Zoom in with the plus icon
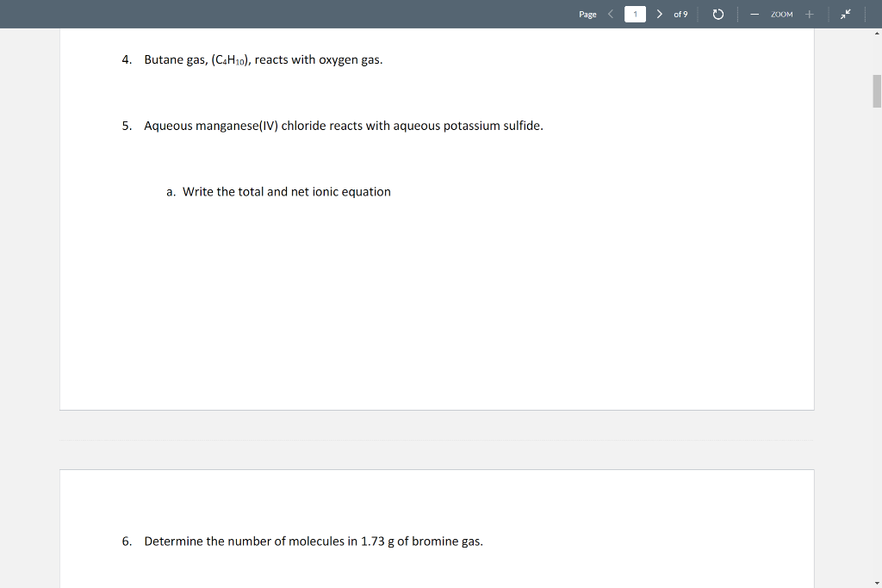Viewport: 882px width, 588px height. pyautogui.click(x=809, y=14)
